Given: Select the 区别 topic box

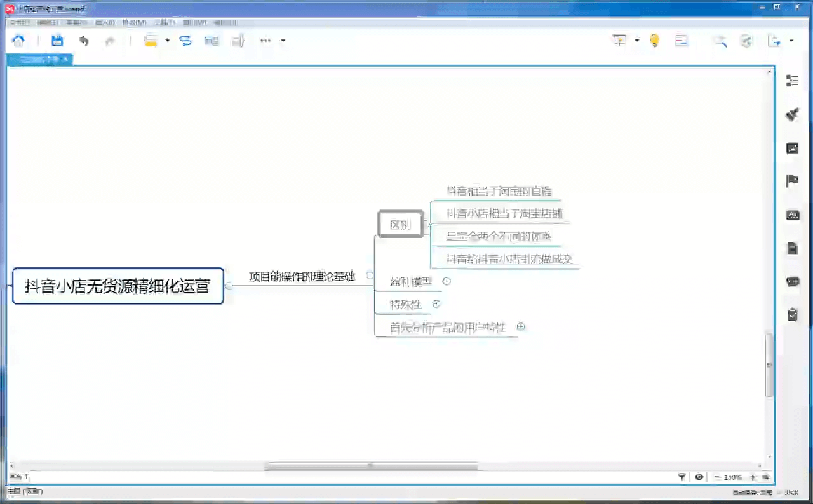Looking at the screenshot, I should point(401,224).
